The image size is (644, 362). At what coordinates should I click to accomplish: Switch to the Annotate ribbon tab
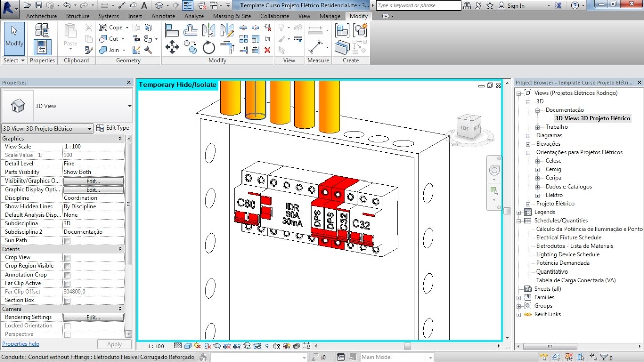(163, 16)
